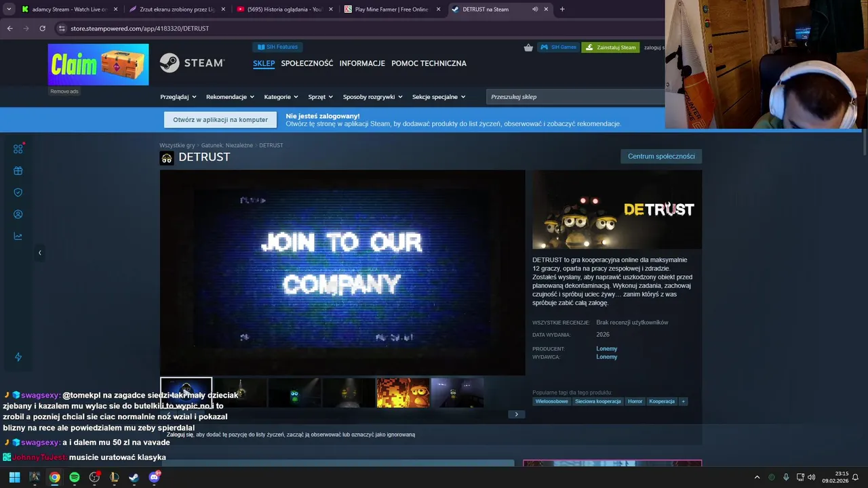Image resolution: width=868 pixels, height=488 pixels.
Task: Click the Gatunek: Niezależne breadcrumb link
Action: 227,145
